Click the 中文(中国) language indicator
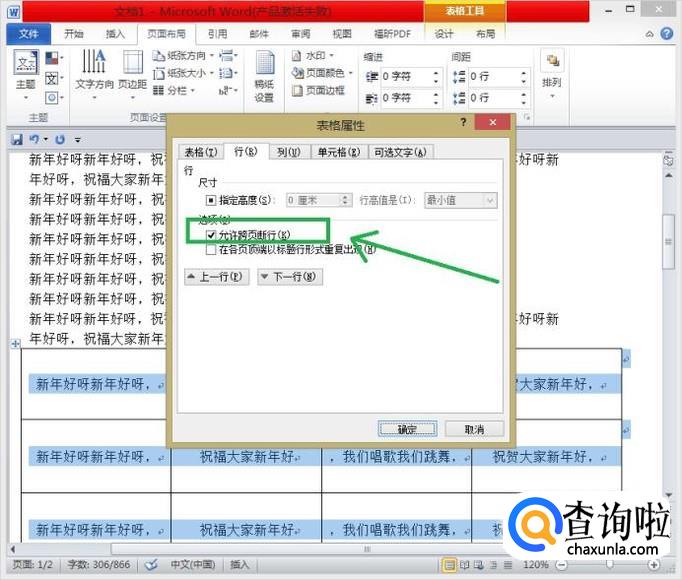 [193, 565]
